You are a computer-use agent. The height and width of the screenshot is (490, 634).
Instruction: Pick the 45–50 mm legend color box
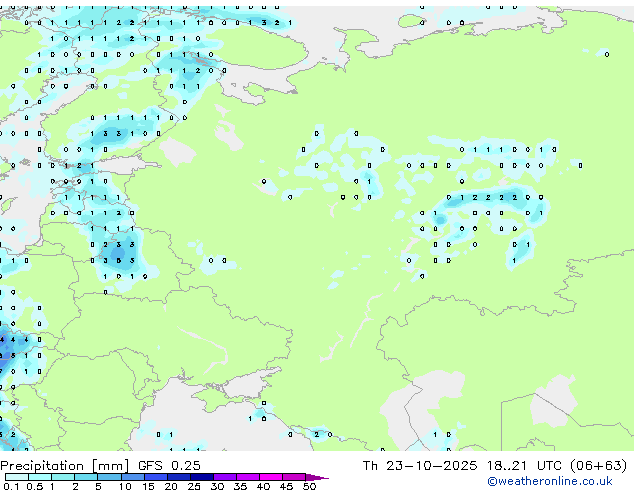[294, 477]
